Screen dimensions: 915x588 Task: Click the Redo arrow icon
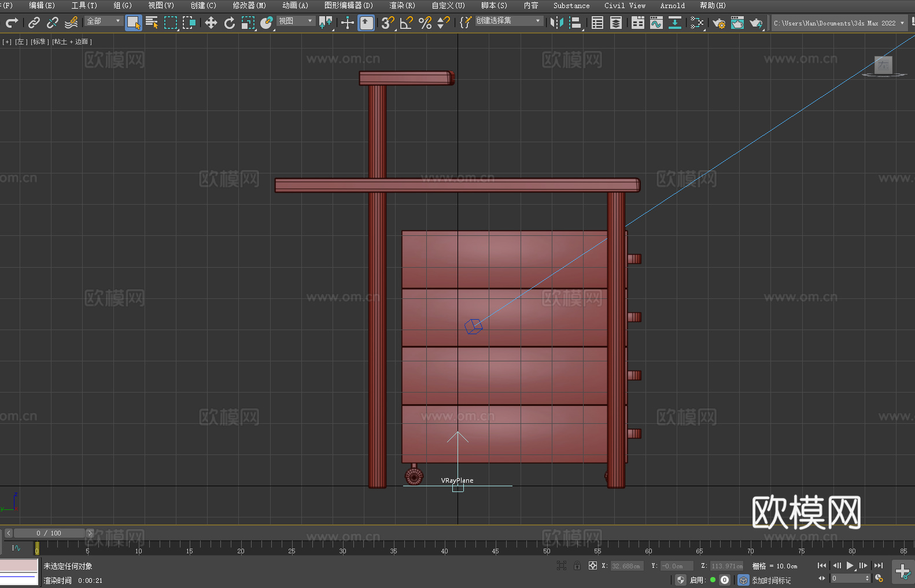pos(12,23)
